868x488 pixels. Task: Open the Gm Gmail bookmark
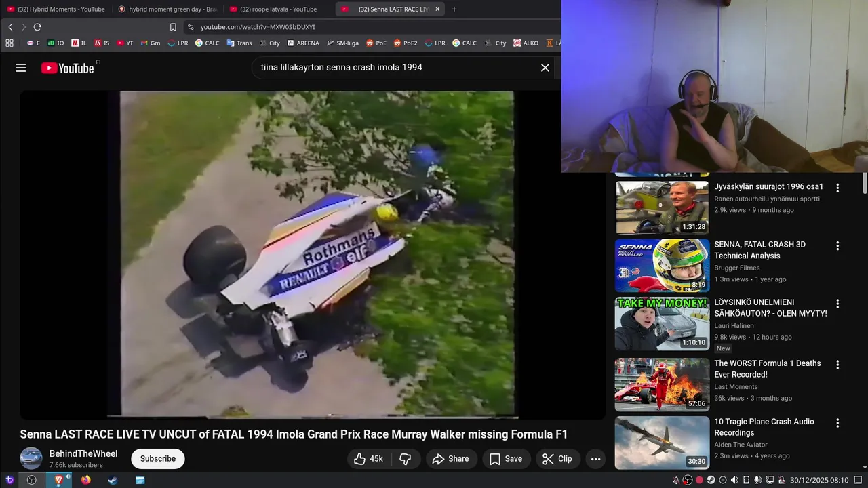pyautogui.click(x=151, y=43)
